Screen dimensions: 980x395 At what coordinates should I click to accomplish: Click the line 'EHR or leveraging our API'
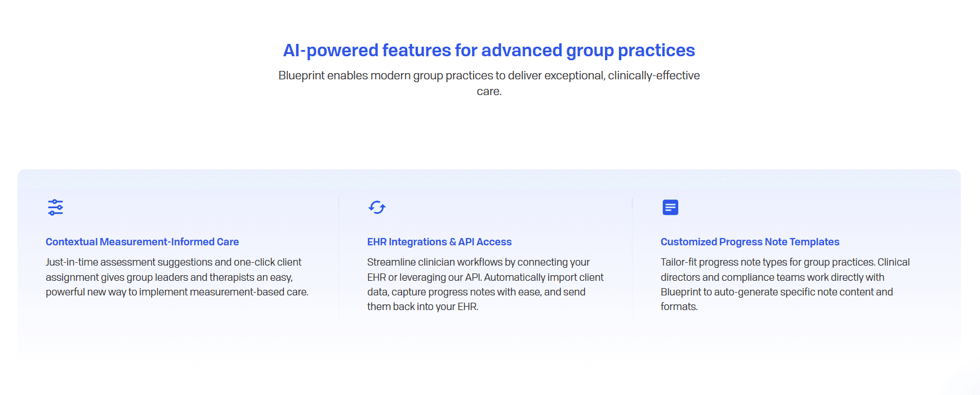(x=485, y=277)
